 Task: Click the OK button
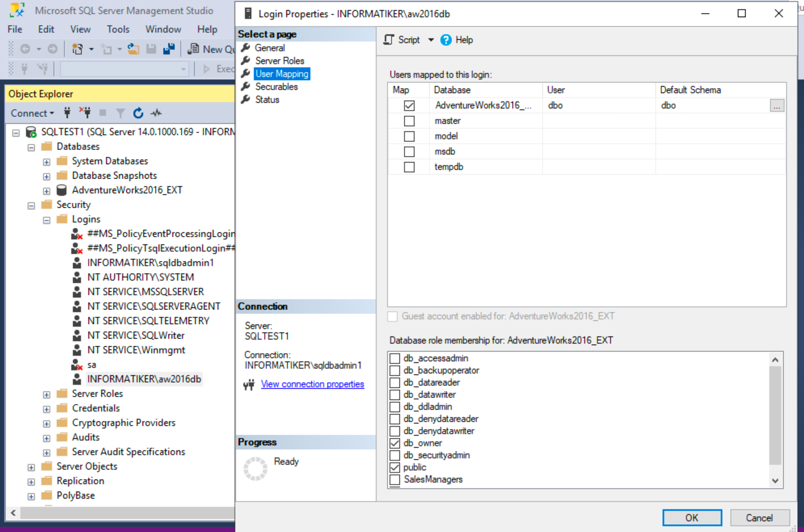click(692, 517)
